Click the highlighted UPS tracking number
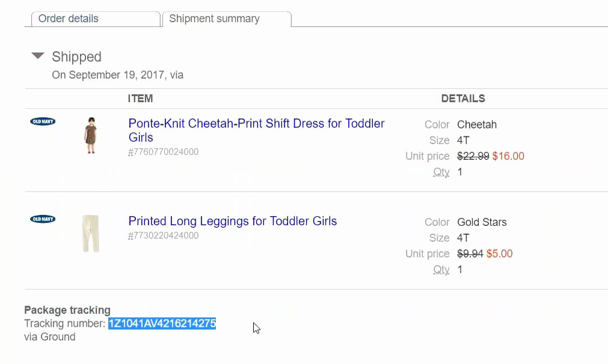608x364 pixels. pyautogui.click(x=162, y=324)
